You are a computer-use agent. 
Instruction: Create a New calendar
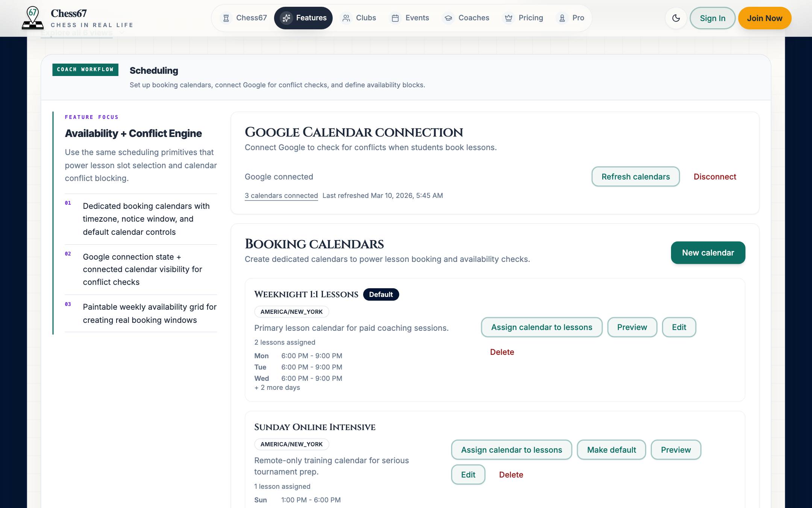[x=708, y=252]
